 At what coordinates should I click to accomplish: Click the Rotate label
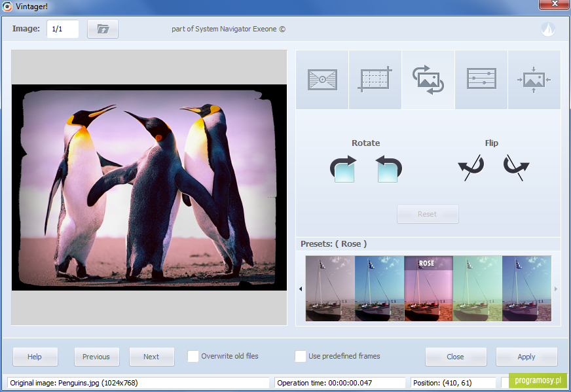(x=365, y=143)
